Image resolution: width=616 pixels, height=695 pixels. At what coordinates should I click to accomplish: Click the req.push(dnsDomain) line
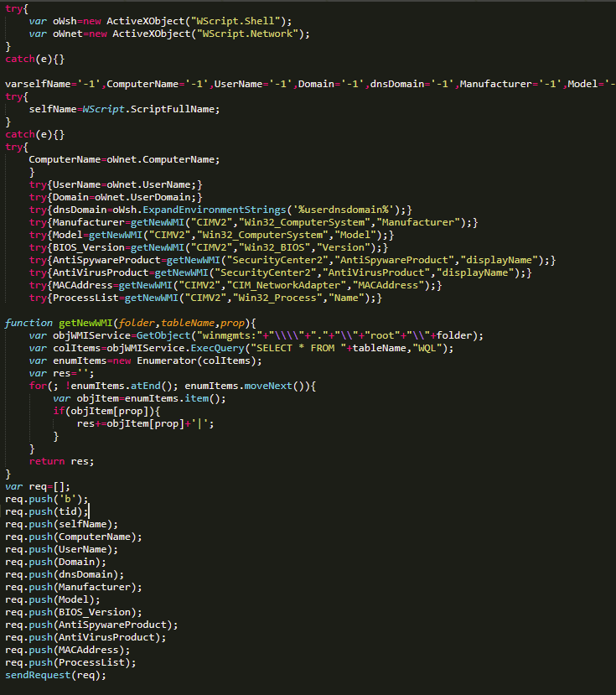65,574
